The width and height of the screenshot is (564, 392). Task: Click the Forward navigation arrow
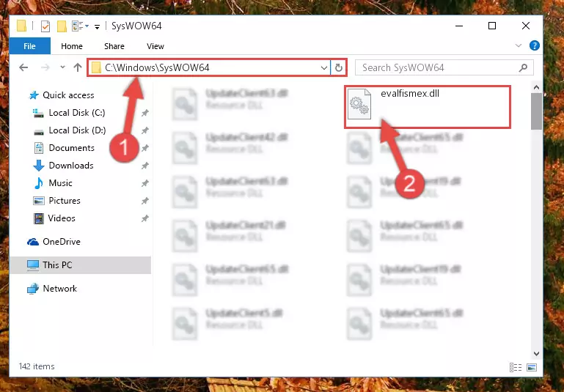click(45, 67)
